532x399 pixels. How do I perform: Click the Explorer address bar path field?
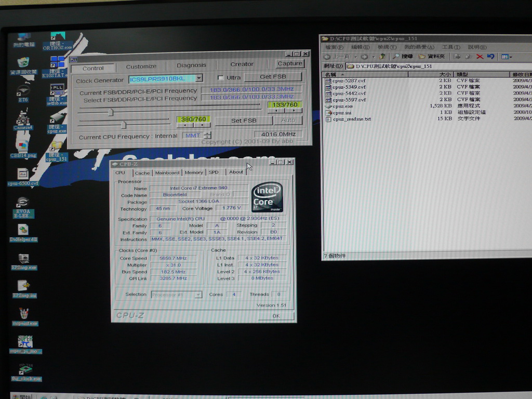tap(438, 66)
